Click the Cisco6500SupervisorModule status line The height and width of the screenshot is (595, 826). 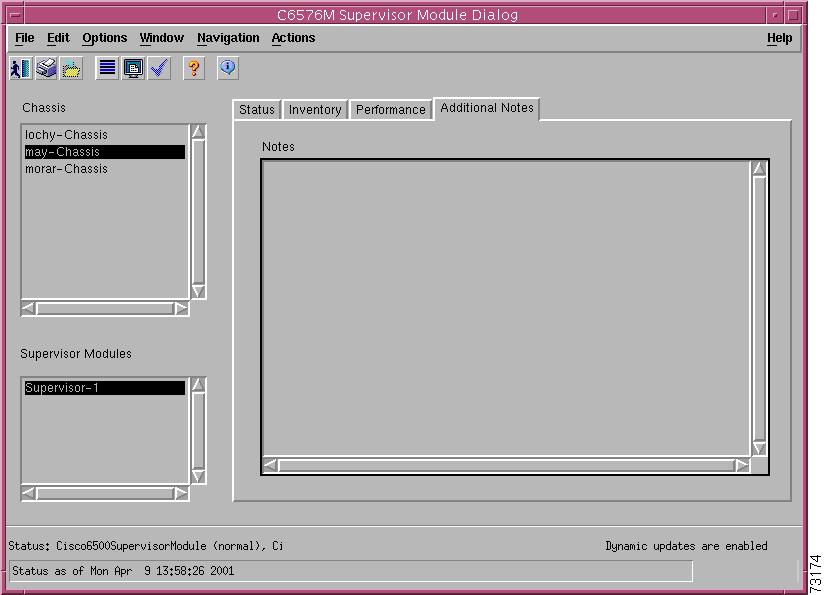[x=146, y=546]
